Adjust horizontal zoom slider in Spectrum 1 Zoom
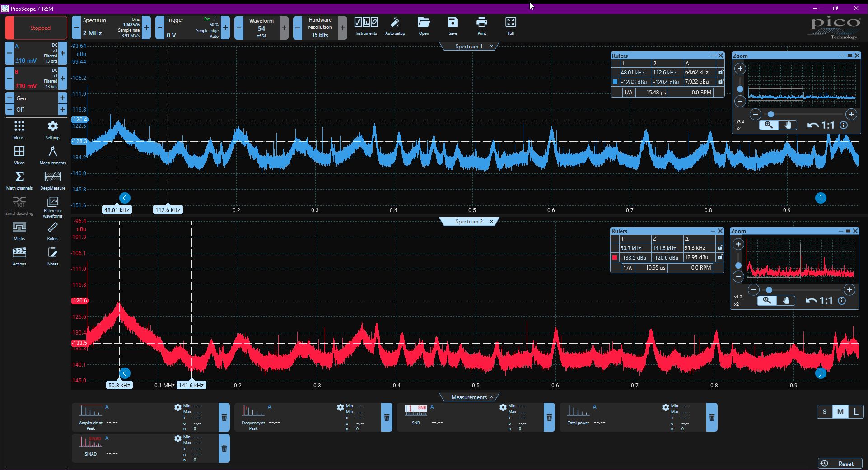Screen dimensions: 868x470 (x=771, y=114)
